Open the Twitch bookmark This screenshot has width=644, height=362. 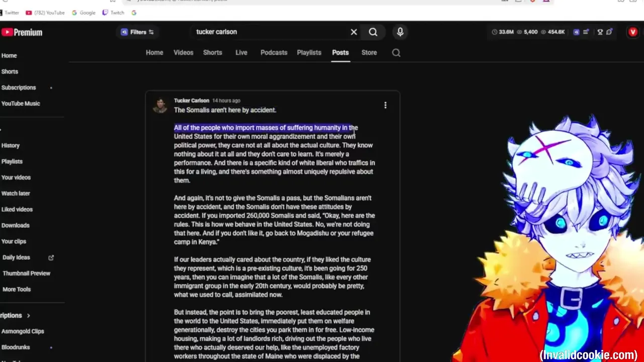coord(113,13)
